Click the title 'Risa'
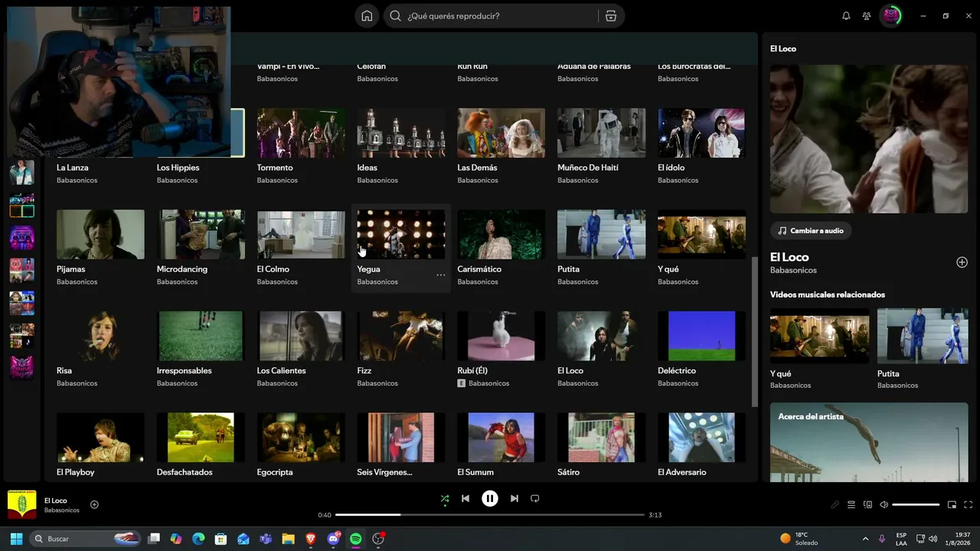Screen dimensions: 980x551 (x=64, y=370)
